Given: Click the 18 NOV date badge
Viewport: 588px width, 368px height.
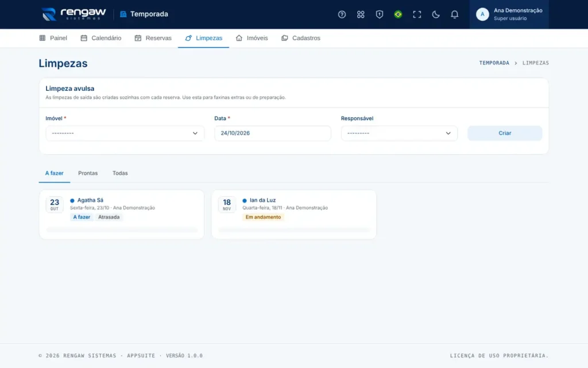Looking at the screenshot, I should click(227, 205).
